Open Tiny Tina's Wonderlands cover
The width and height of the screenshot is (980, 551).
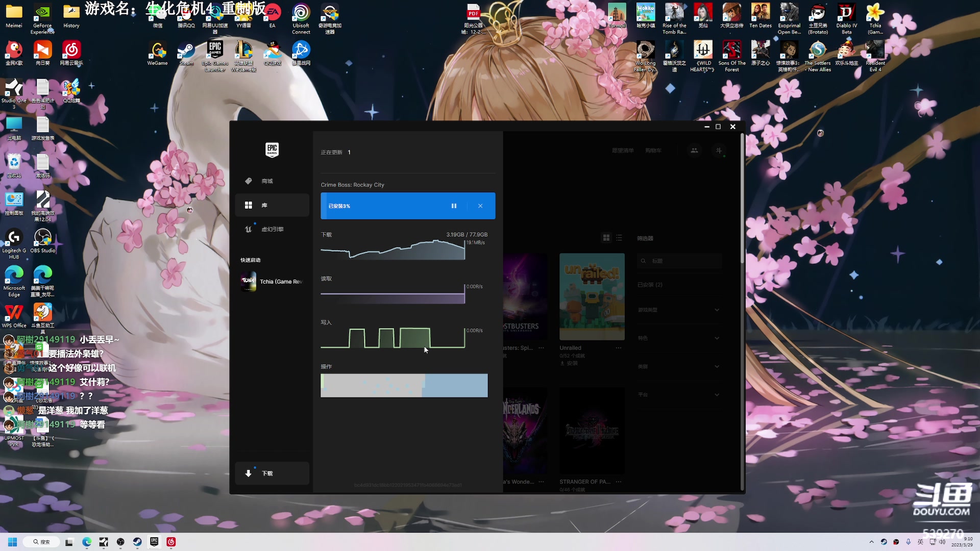(525, 431)
